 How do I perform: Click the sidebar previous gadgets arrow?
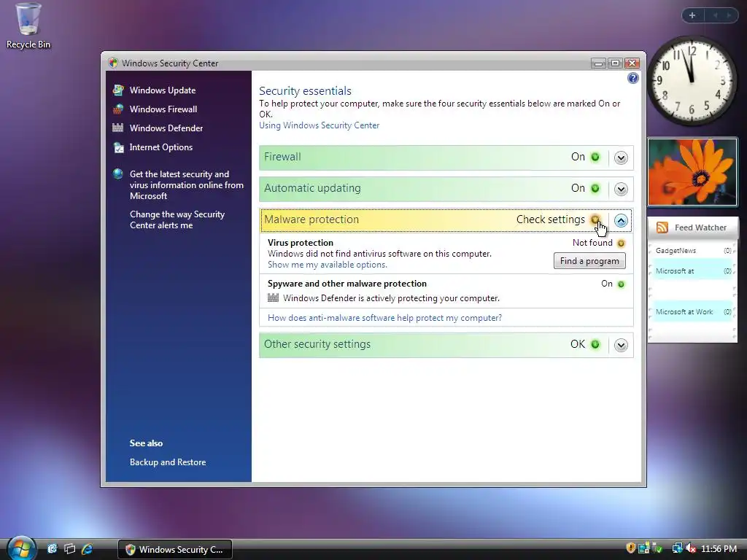pyautogui.click(x=715, y=15)
